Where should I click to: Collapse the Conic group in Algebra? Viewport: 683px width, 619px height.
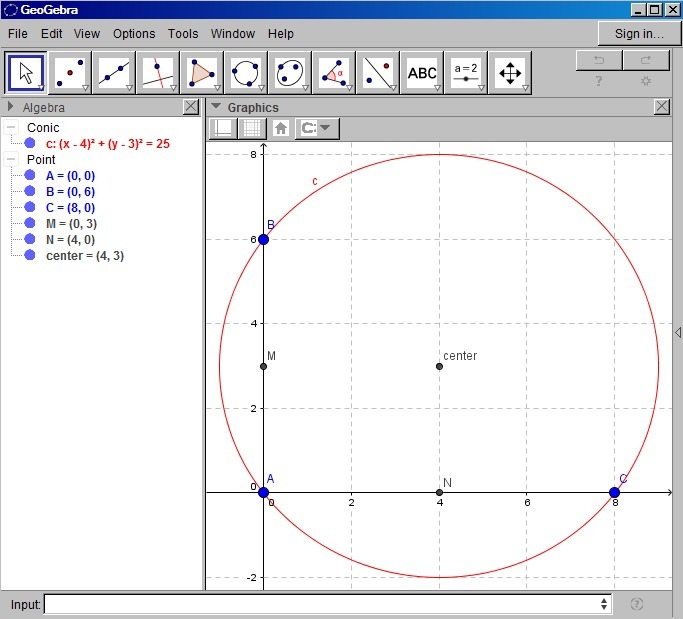click(11, 128)
